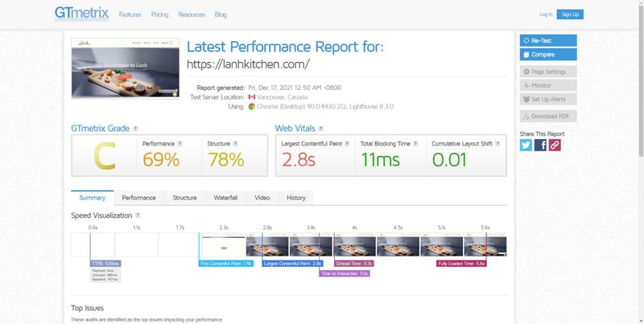Click help icon beside Web Vitals heading
Image resolution: width=644 pixels, height=324 pixels.
[x=323, y=128]
